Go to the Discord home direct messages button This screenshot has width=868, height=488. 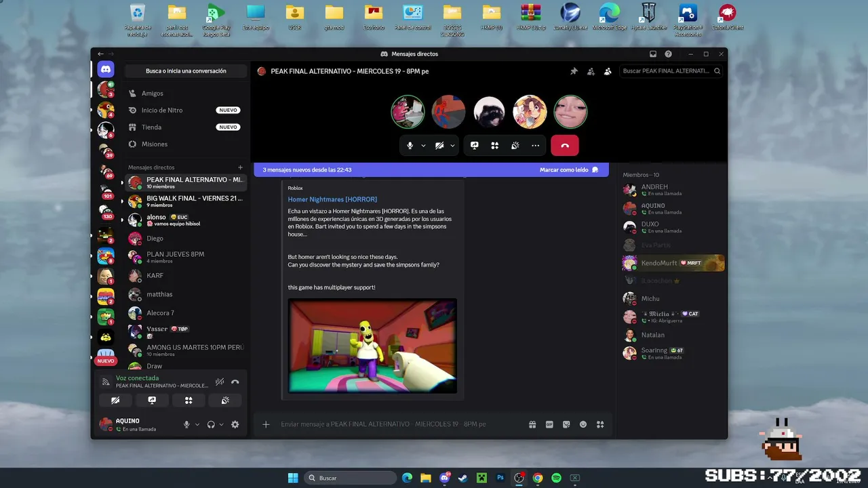click(106, 69)
